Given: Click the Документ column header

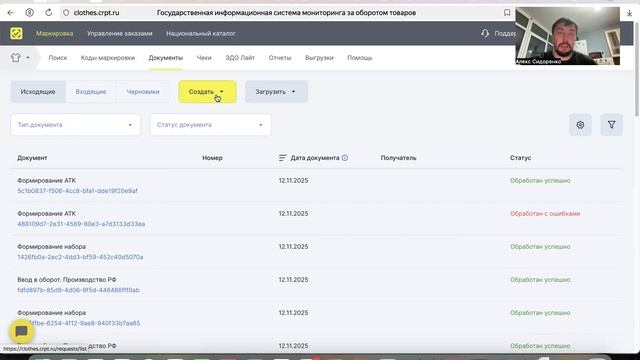Looking at the screenshot, I should tap(32, 158).
